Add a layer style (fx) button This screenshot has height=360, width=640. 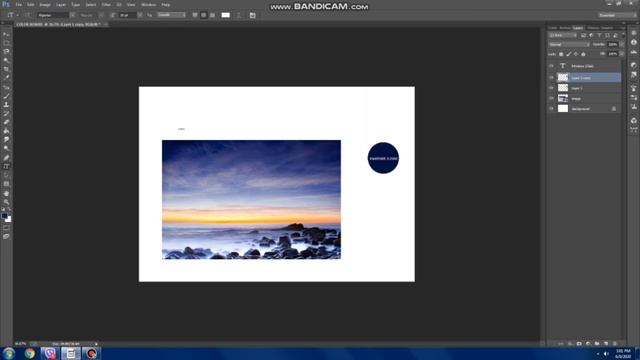pyautogui.click(x=570, y=344)
